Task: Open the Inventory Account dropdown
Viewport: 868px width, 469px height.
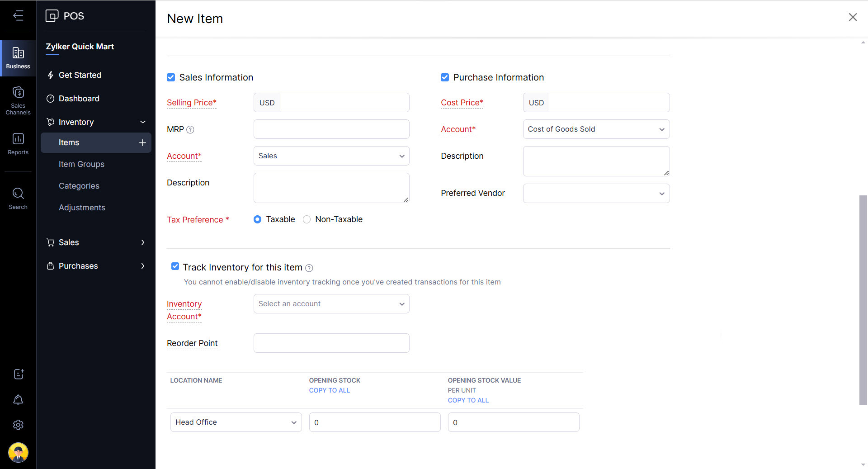Action: pyautogui.click(x=331, y=304)
